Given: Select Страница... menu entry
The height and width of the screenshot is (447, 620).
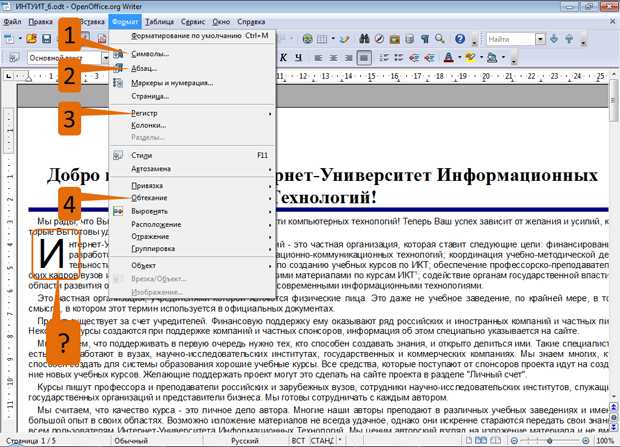Looking at the screenshot, I should [x=192, y=96].
